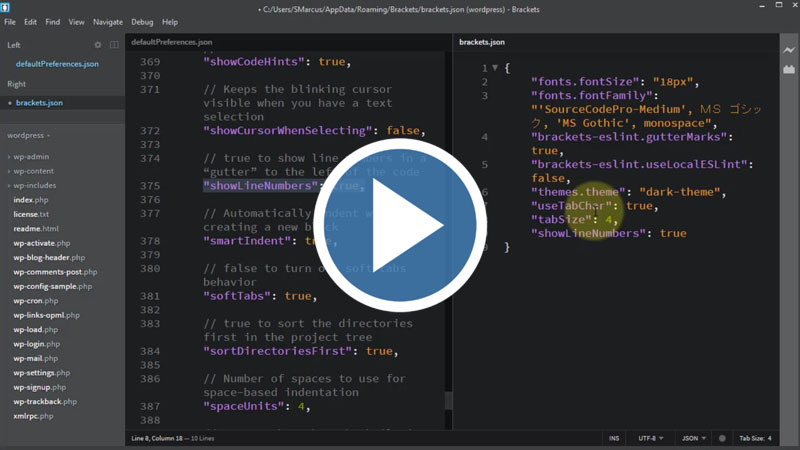Click the brackets.json pane header

482,42
